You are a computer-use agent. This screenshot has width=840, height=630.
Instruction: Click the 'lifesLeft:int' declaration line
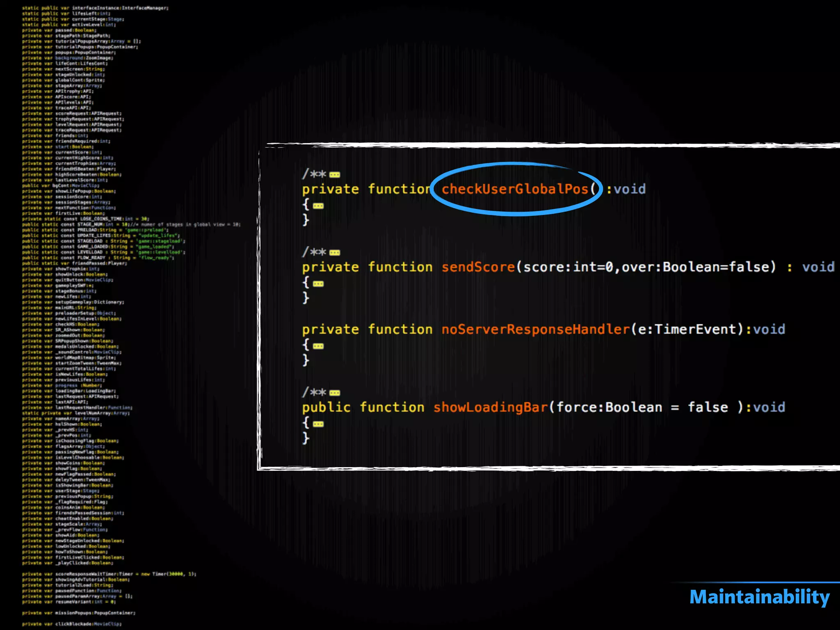[x=66, y=14]
